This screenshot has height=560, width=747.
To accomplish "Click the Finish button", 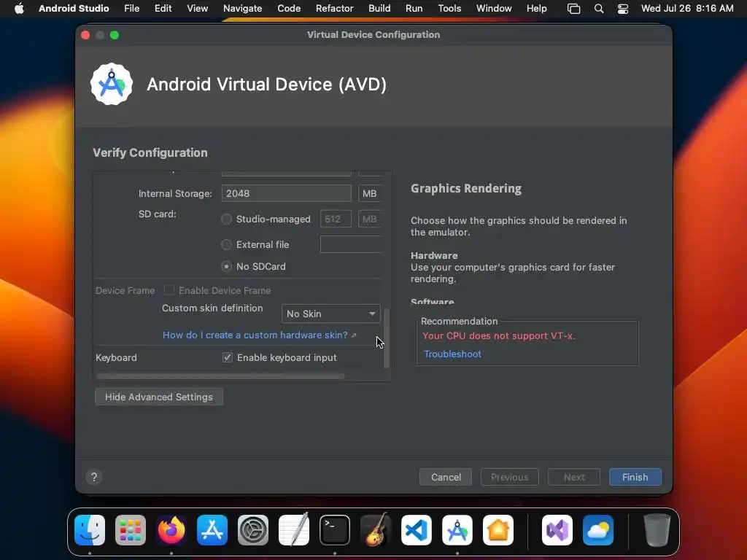I will coord(635,477).
